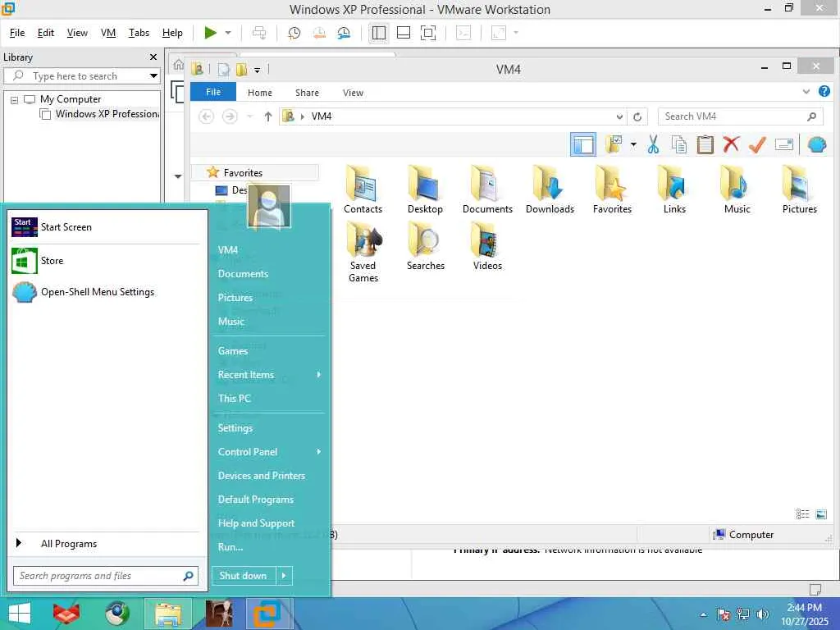Image resolution: width=840 pixels, height=630 pixels.
Task: Open Classic Explorer settings shell icon
Action: coord(817,144)
